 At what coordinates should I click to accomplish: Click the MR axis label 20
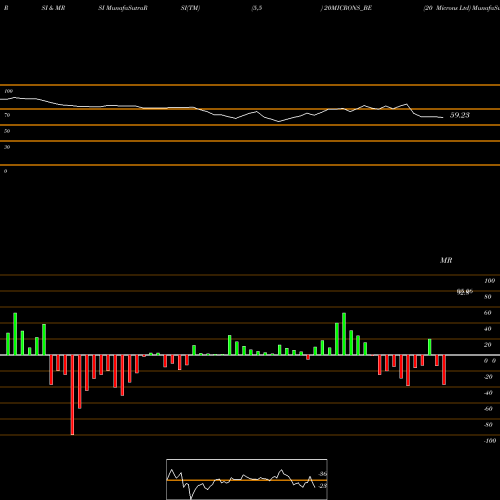(488, 345)
